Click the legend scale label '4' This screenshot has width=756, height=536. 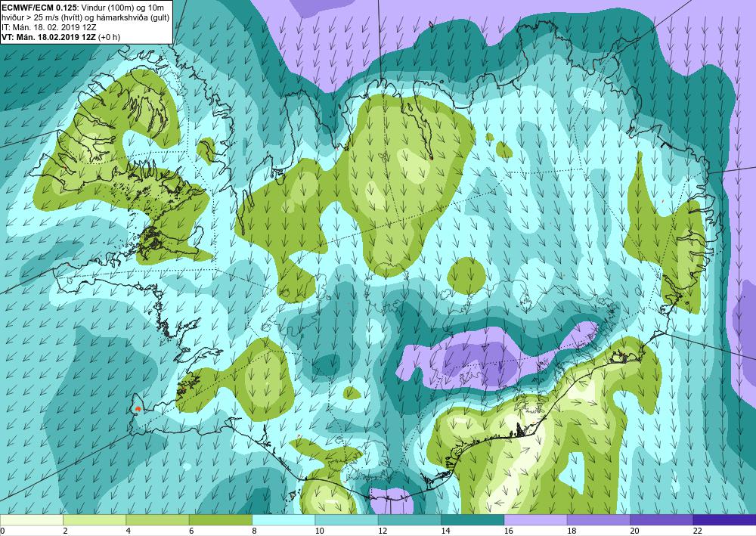coord(129,531)
